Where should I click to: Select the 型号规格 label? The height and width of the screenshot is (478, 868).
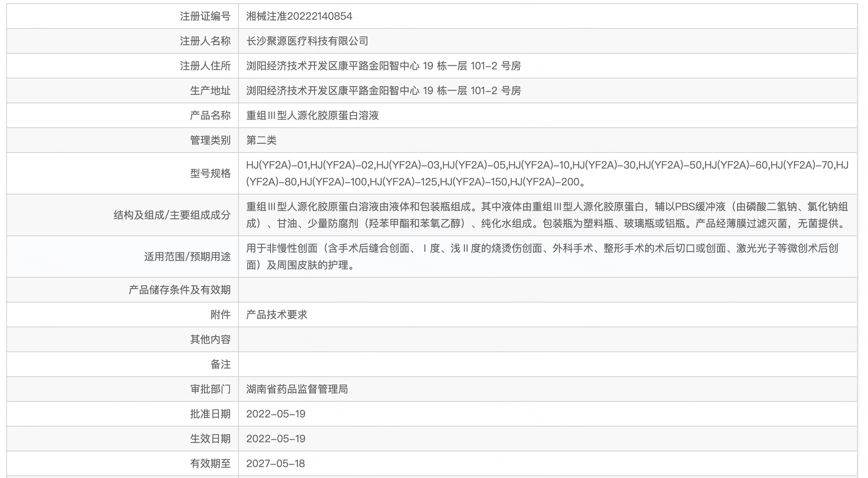coord(210,173)
